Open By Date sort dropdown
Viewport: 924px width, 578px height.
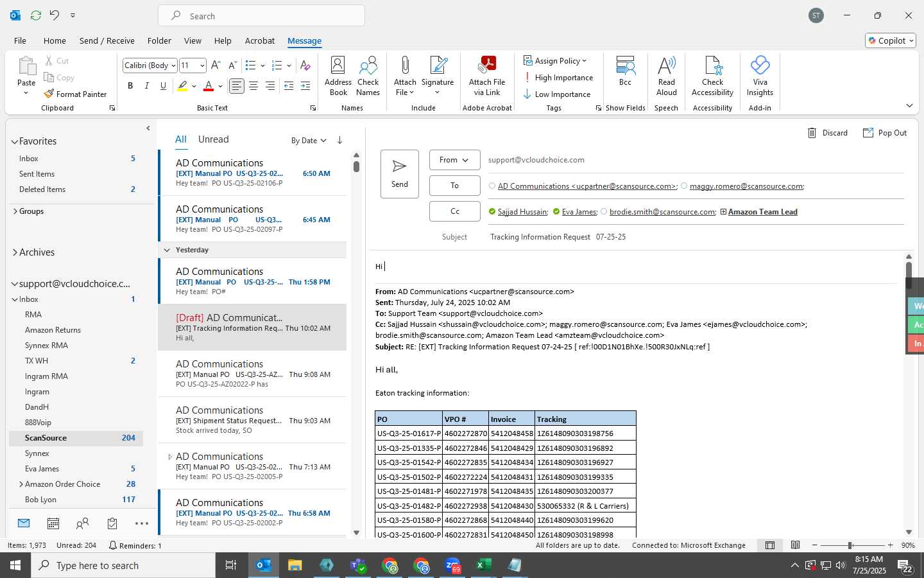309,141
